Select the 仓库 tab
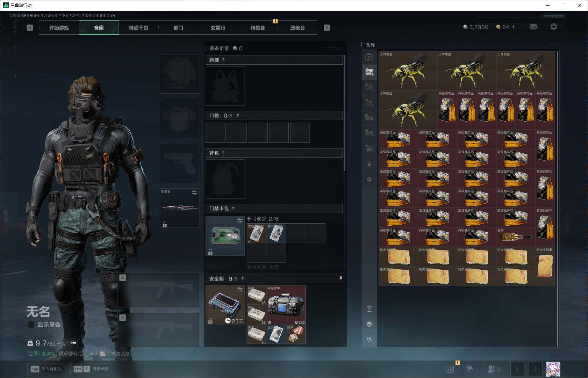 [x=99, y=28]
